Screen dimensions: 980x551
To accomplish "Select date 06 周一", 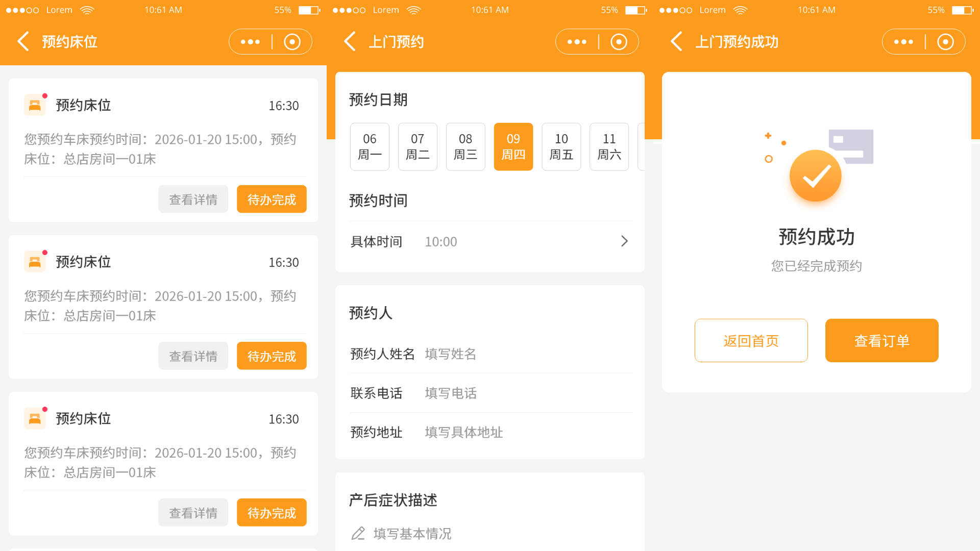I will click(x=370, y=146).
